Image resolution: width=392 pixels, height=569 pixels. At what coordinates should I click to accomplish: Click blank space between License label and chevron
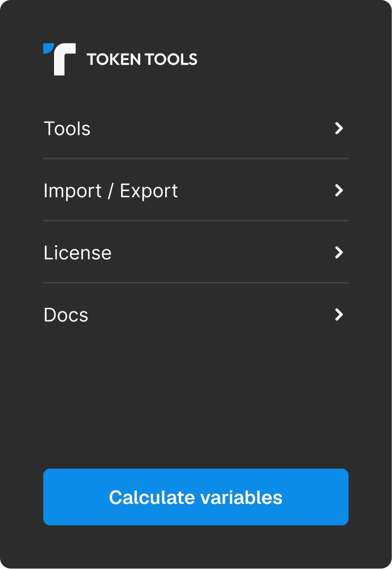tap(220, 253)
